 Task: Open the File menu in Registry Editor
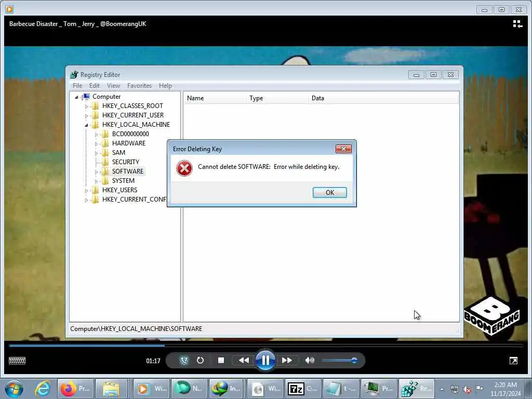[77, 86]
